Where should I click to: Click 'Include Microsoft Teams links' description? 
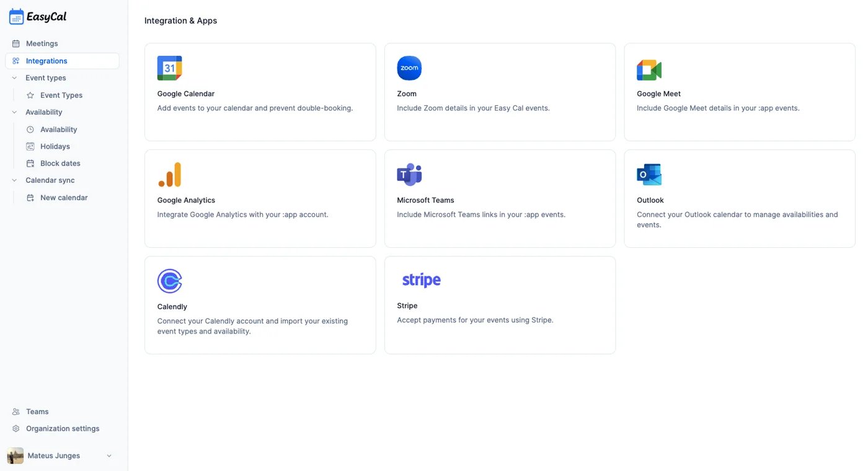(481, 215)
